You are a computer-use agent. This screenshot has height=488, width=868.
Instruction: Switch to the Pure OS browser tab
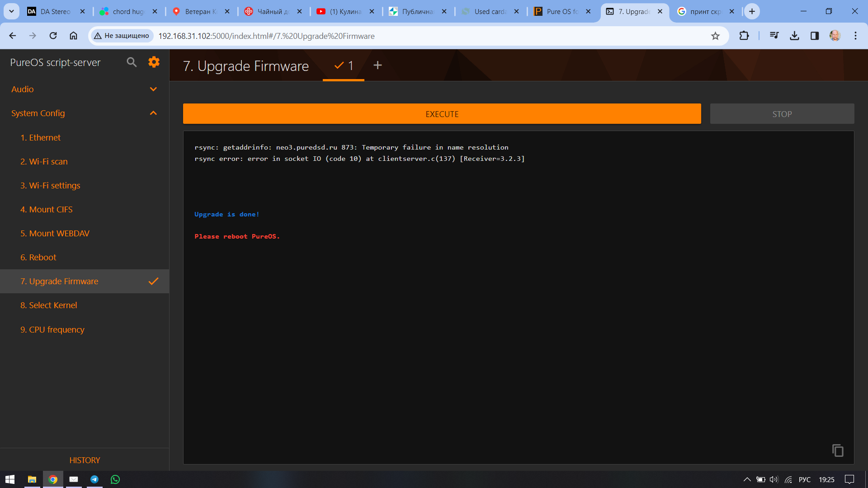(562, 11)
